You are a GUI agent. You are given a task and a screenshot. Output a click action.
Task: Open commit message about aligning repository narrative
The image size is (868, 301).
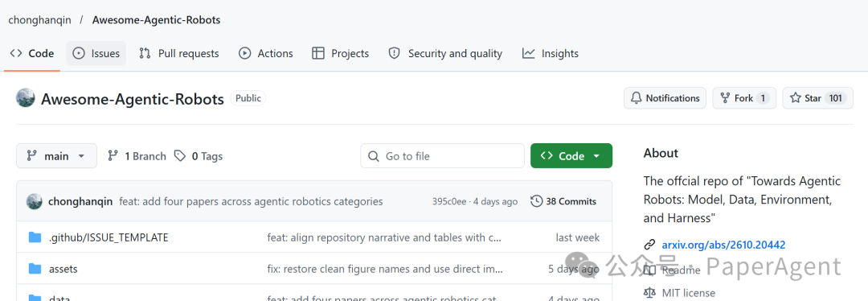click(x=384, y=237)
